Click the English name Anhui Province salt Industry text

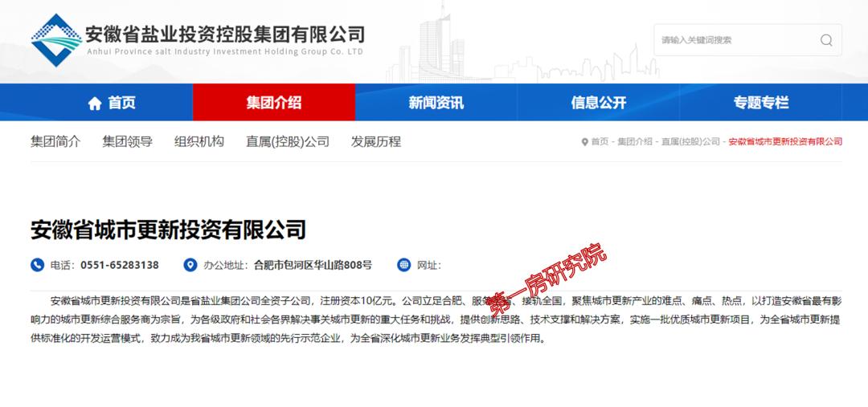pyautogui.click(x=224, y=52)
